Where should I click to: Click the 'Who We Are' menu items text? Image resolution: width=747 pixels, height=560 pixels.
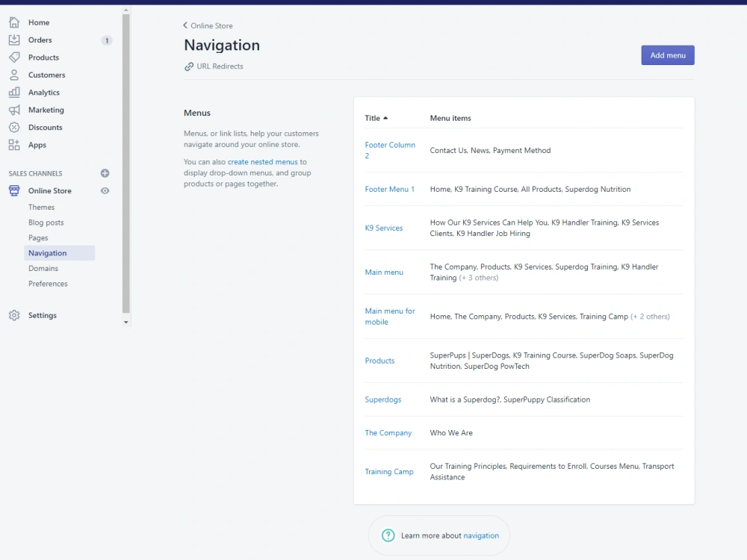(451, 433)
